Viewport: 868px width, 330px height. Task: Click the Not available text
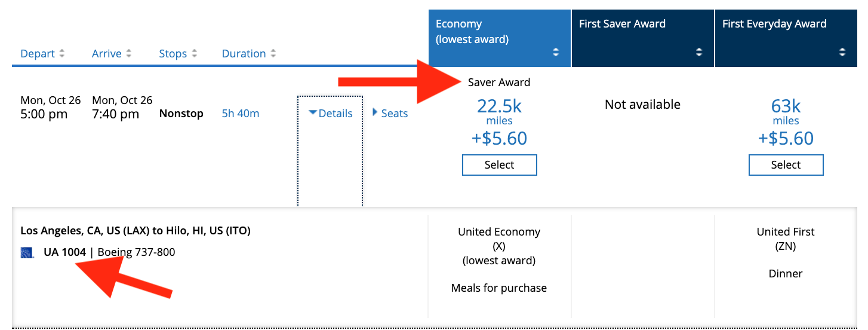(643, 105)
